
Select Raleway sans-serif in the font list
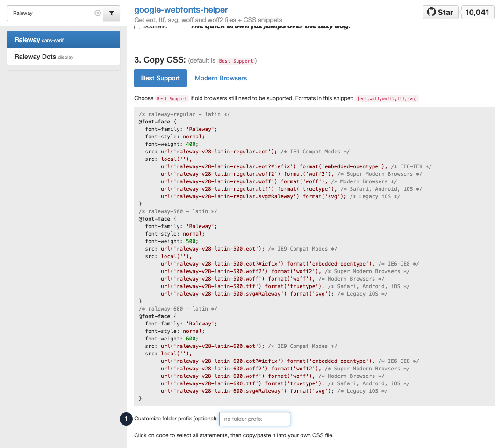pyautogui.click(x=64, y=40)
